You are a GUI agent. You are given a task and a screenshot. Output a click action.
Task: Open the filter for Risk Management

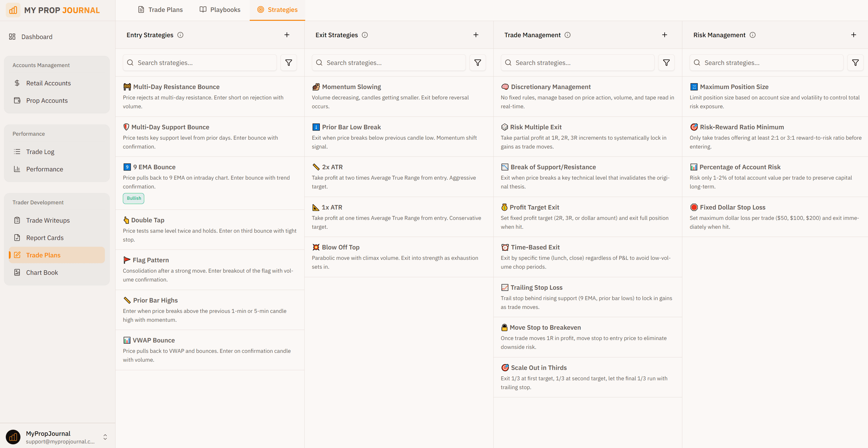click(x=855, y=63)
